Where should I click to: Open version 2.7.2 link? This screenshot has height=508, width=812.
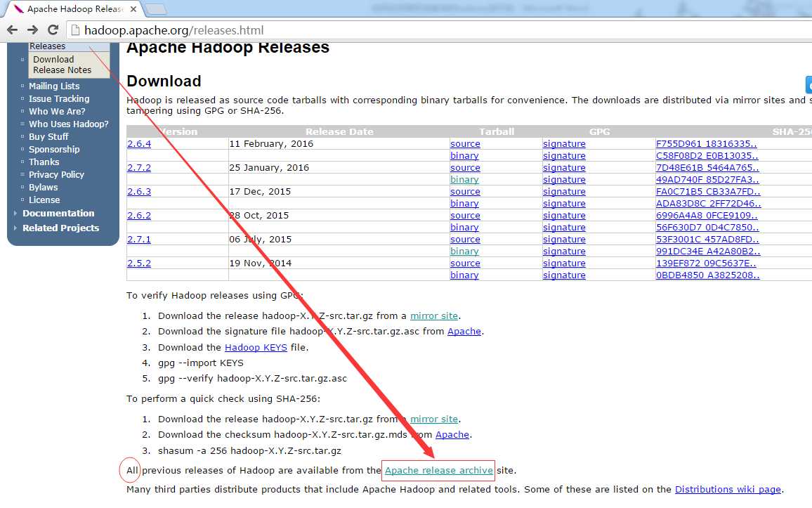point(139,168)
